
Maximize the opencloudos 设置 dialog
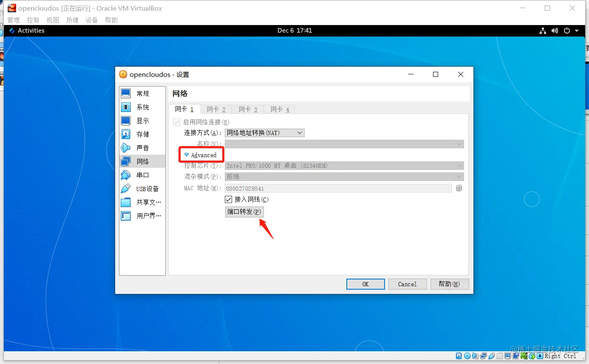tap(436, 74)
